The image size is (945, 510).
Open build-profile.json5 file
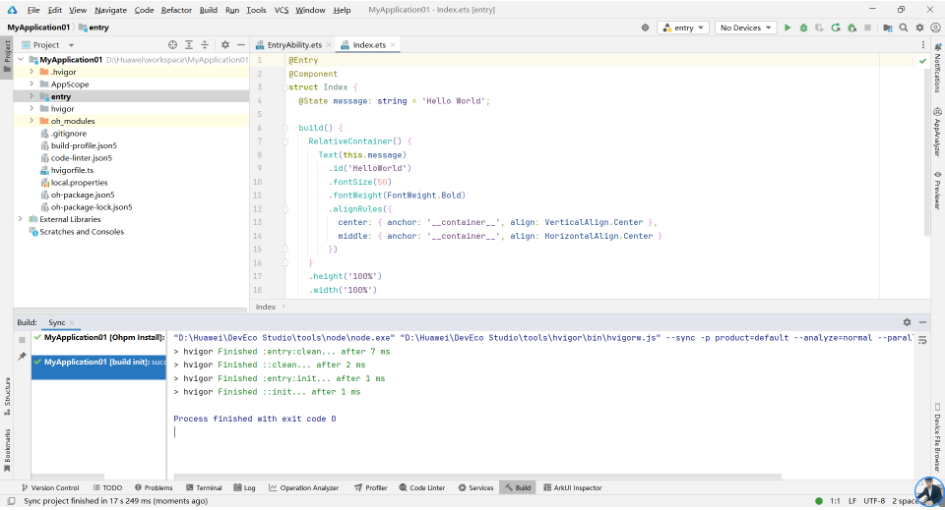84,145
